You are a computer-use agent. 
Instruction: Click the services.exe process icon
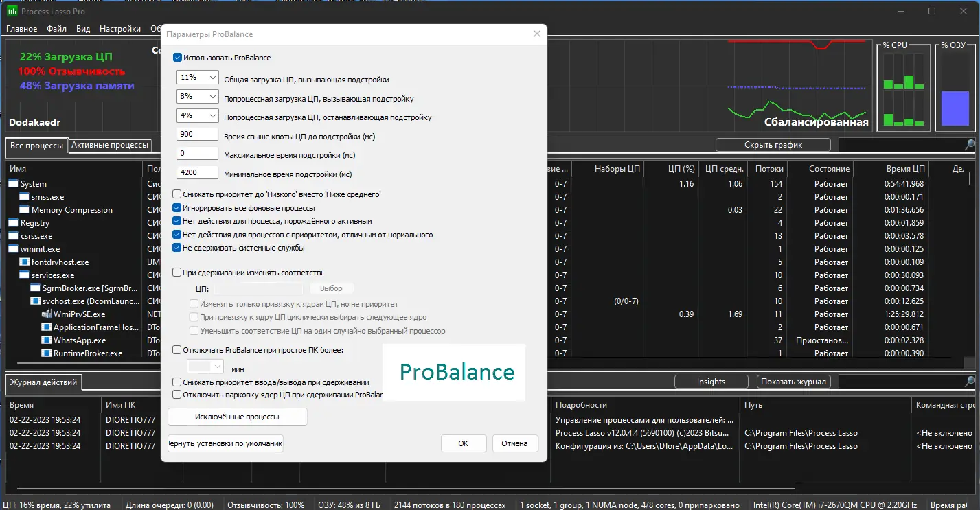point(25,275)
